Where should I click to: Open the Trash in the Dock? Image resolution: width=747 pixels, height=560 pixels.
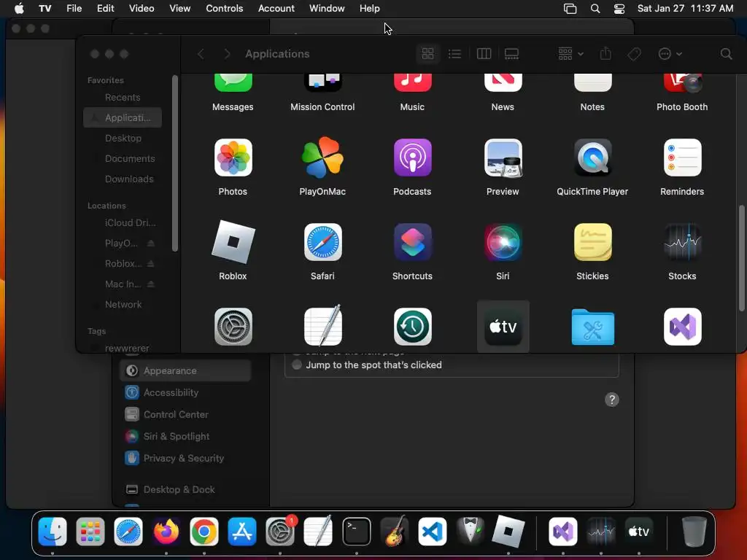click(x=694, y=532)
